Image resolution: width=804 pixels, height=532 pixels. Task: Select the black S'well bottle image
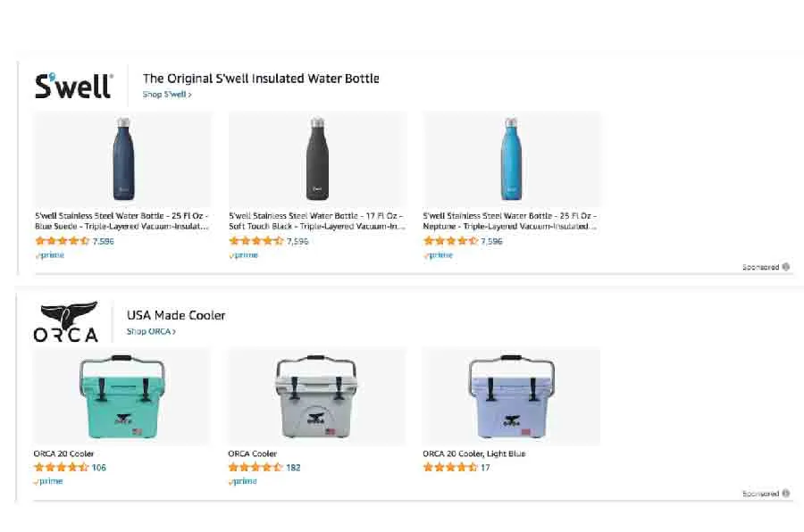pyautogui.click(x=317, y=159)
